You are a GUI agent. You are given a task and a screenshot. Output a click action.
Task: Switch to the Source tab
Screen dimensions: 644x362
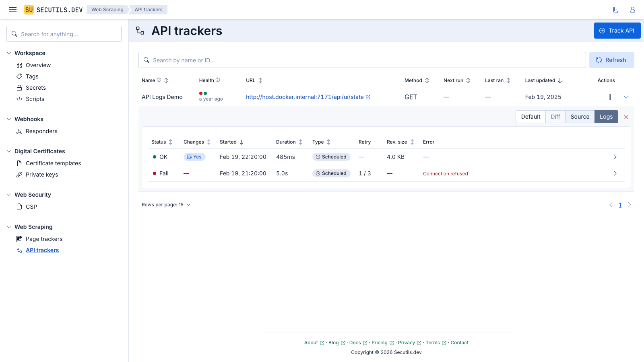[x=580, y=117]
